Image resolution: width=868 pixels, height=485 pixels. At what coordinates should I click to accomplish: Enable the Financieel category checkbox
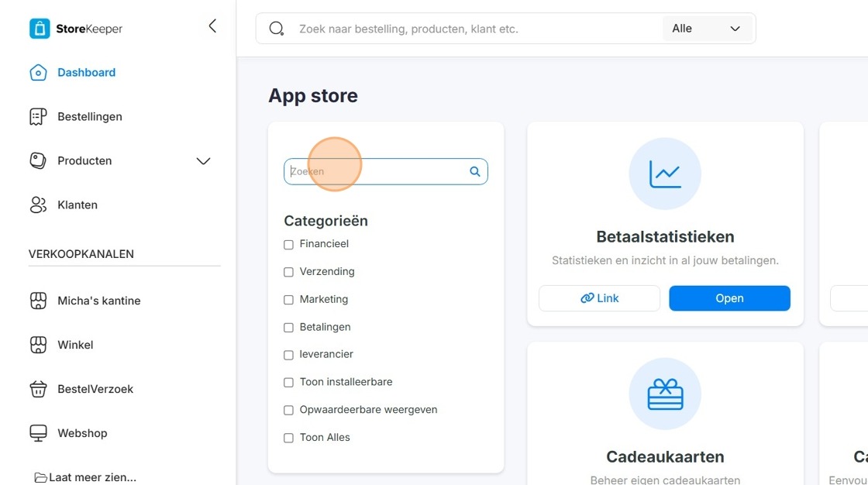[x=288, y=245]
